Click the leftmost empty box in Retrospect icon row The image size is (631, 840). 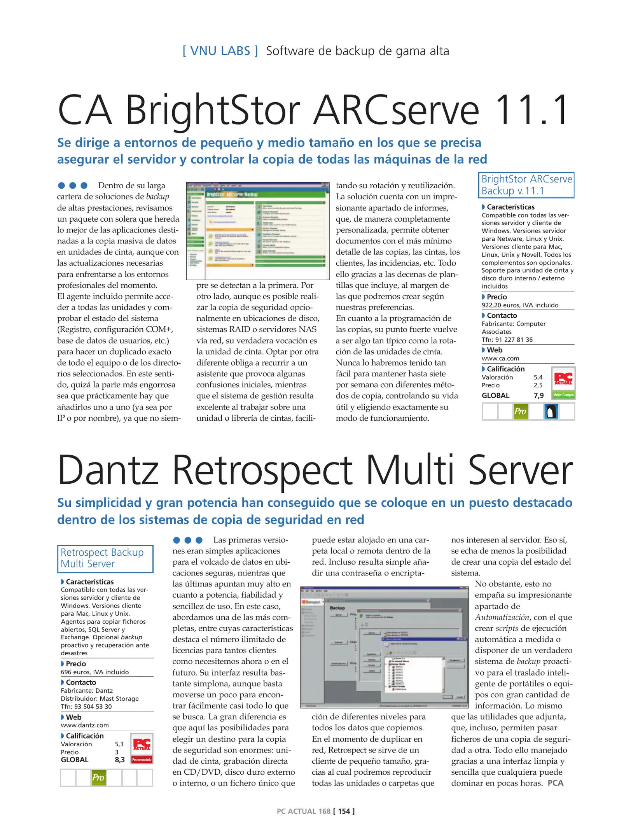click(x=68, y=778)
